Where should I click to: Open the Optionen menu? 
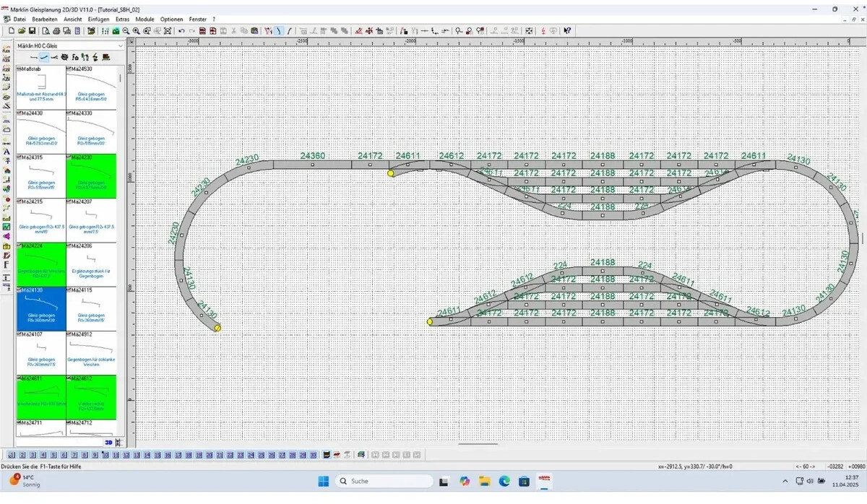(x=171, y=19)
